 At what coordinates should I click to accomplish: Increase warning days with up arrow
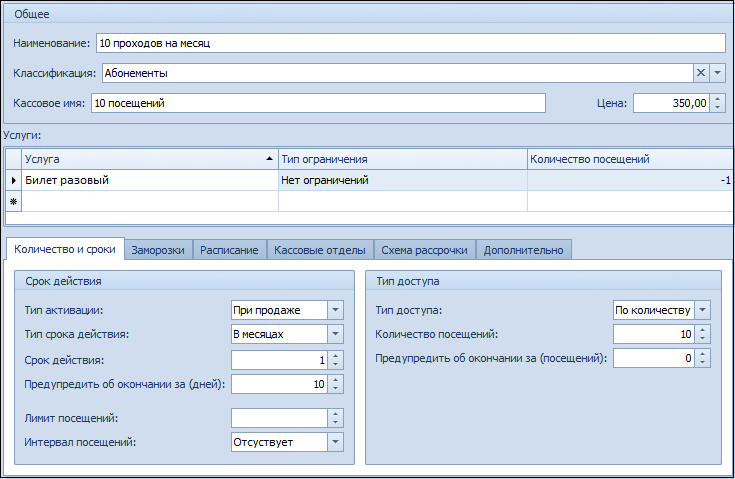tap(336, 380)
